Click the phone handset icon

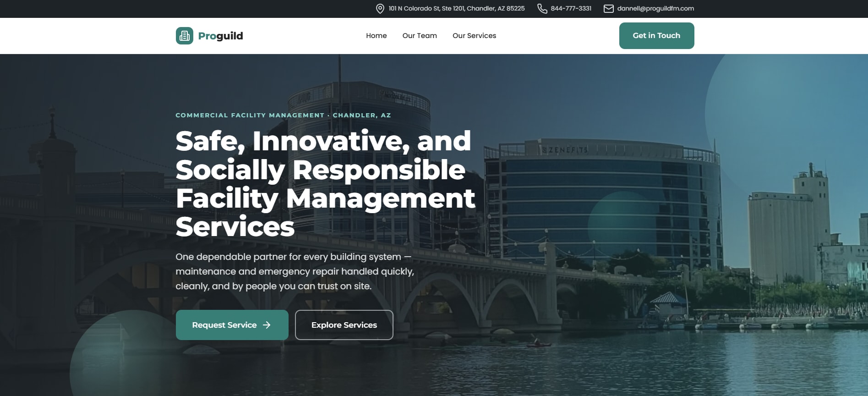542,9
